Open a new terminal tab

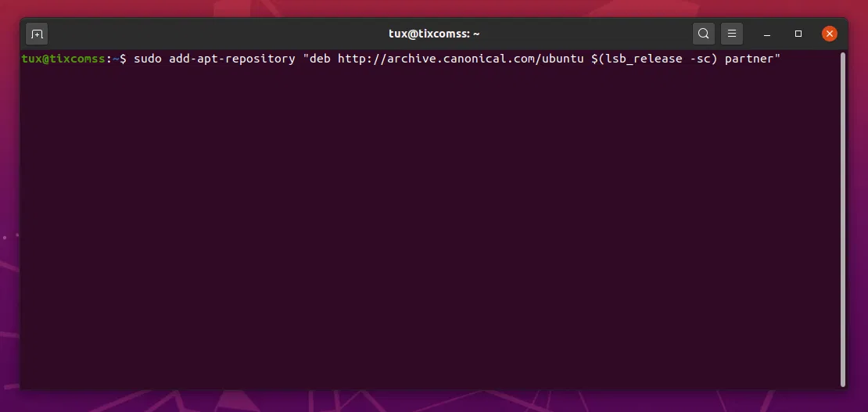click(37, 34)
